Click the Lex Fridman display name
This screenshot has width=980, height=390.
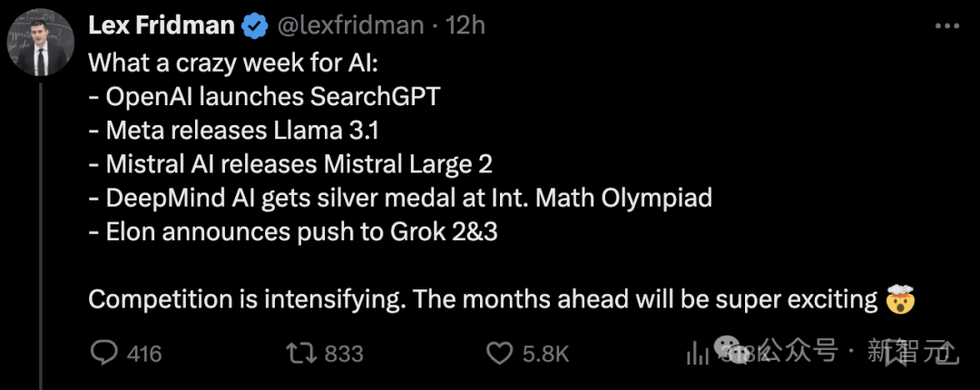[x=162, y=25]
